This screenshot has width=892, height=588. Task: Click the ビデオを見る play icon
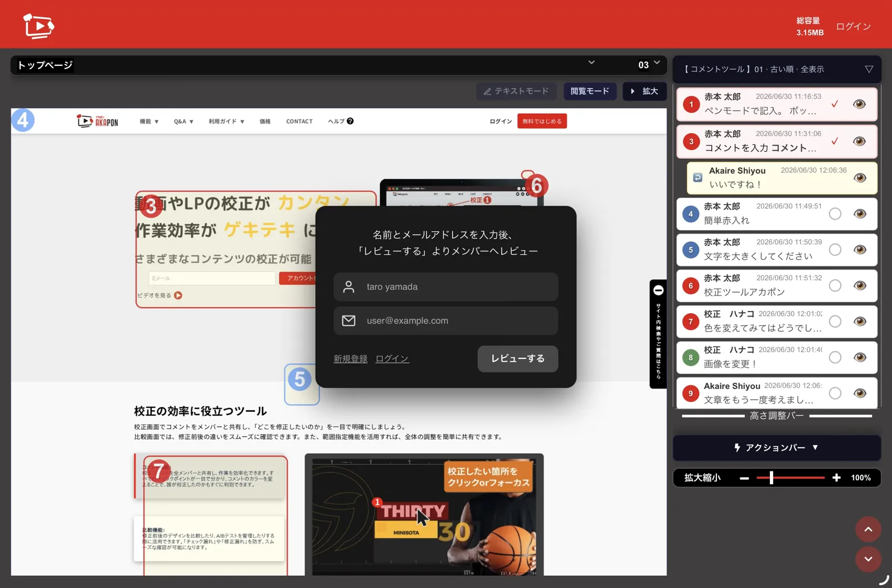pos(178,295)
